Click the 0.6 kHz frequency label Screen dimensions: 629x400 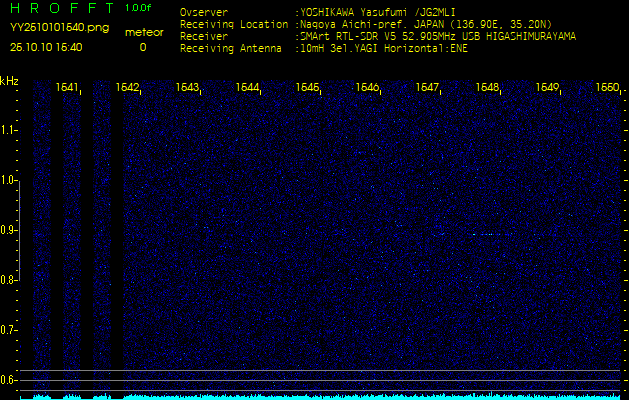point(9,379)
